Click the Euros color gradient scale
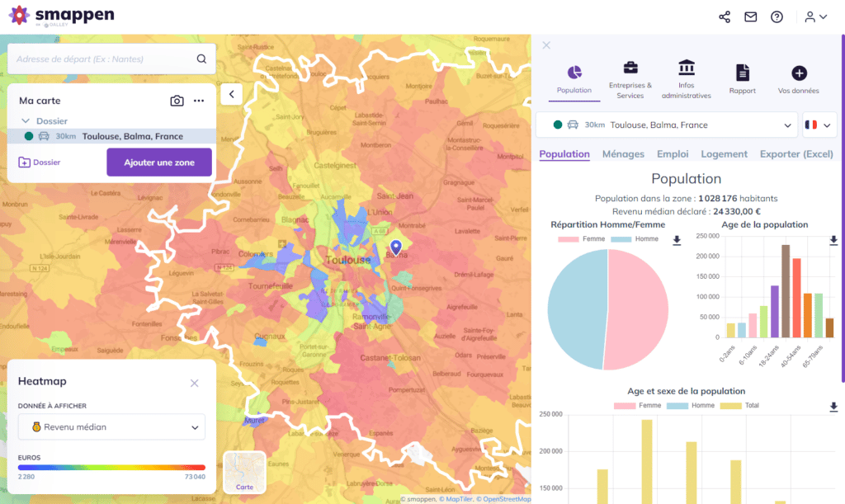The image size is (845, 504). [111, 468]
